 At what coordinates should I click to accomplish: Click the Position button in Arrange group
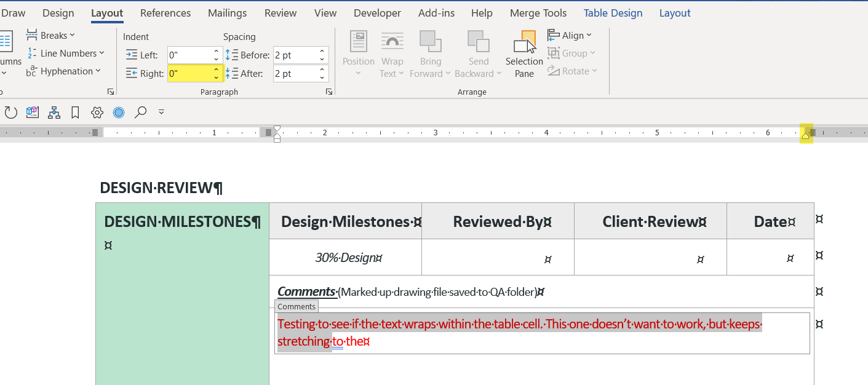[359, 54]
